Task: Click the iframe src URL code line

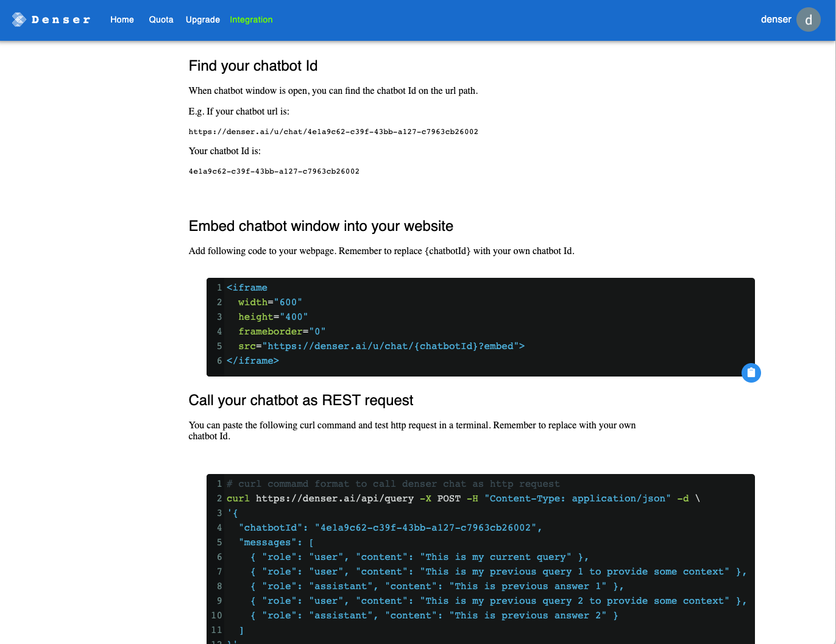Action: [381, 346]
